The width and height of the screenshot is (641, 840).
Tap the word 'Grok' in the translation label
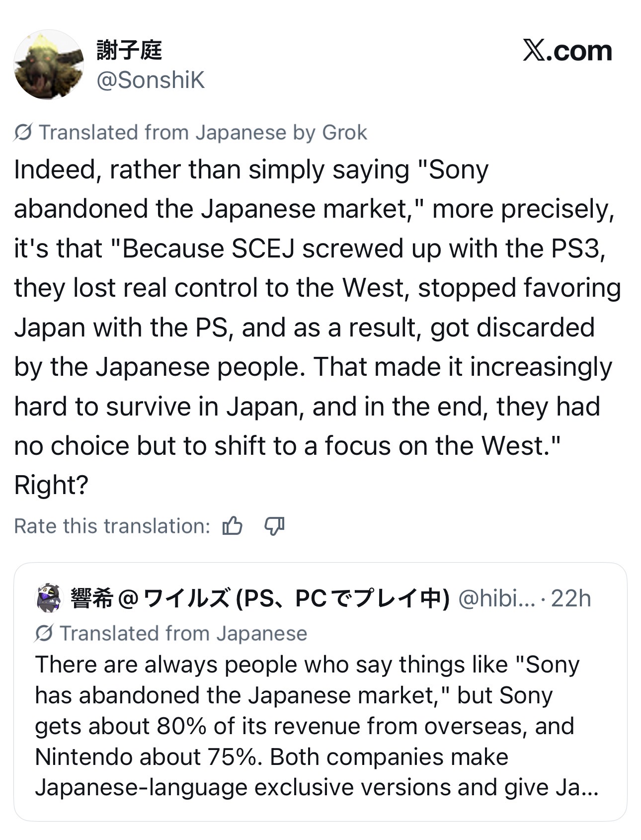[344, 133]
